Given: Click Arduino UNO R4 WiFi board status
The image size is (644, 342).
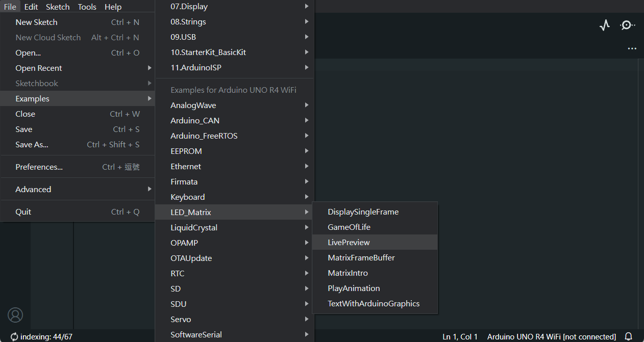Looking at the screenshot, I should 552,337.
